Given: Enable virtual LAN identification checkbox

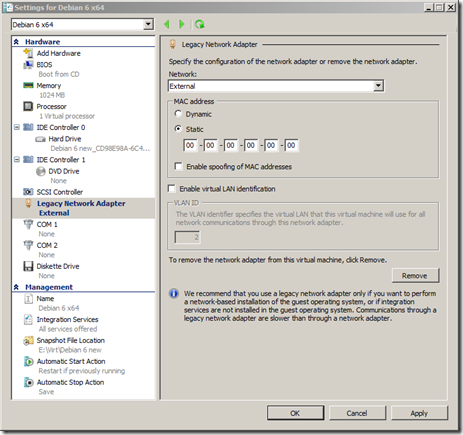Looking at the screenshot, I should pos(172,189).
